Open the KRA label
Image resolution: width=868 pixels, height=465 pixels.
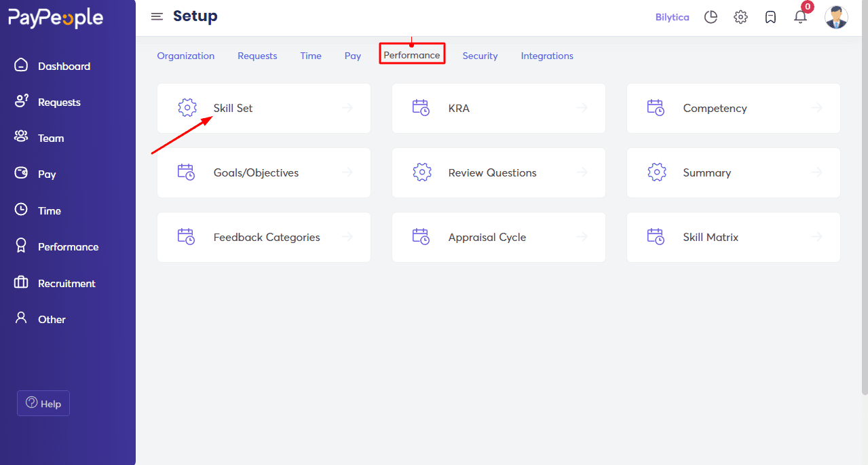[x=459, y=108]
